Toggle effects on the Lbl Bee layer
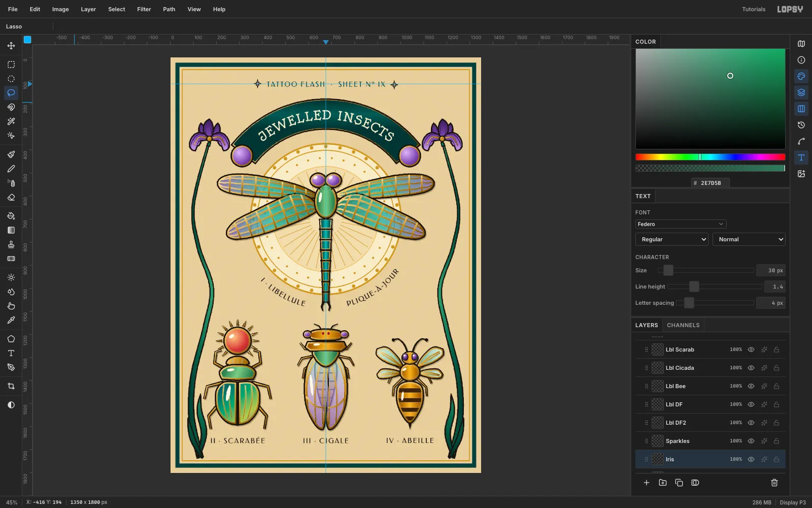Image resolution: width=812 pixels, height=508 pixels. (764, 386)
